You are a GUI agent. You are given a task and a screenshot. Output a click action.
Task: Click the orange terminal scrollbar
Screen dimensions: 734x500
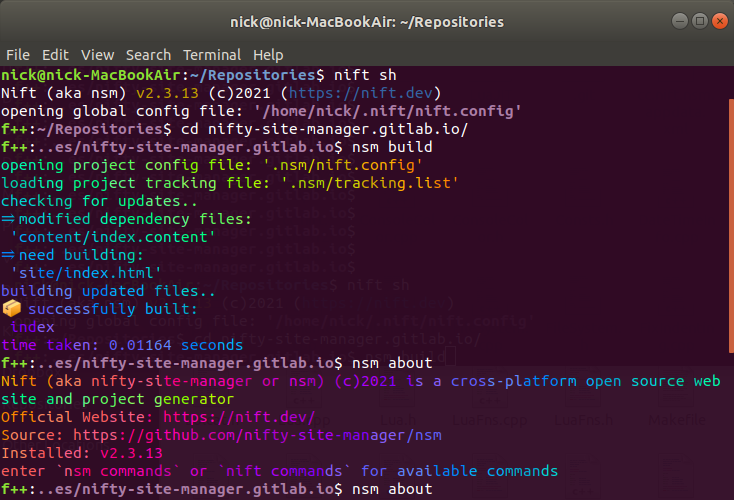click(731, 226)
